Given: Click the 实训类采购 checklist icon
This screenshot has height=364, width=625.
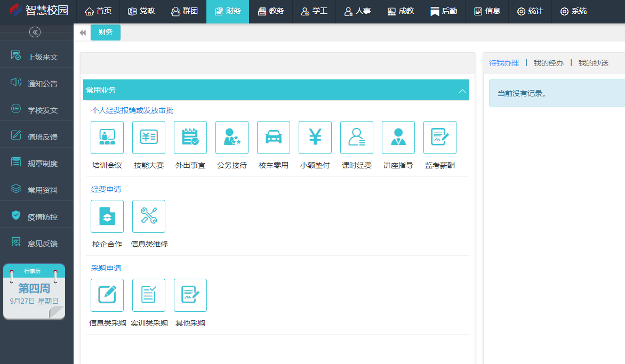Looking at the screenshot, I should pyautogui.click(x=149, y=295).
